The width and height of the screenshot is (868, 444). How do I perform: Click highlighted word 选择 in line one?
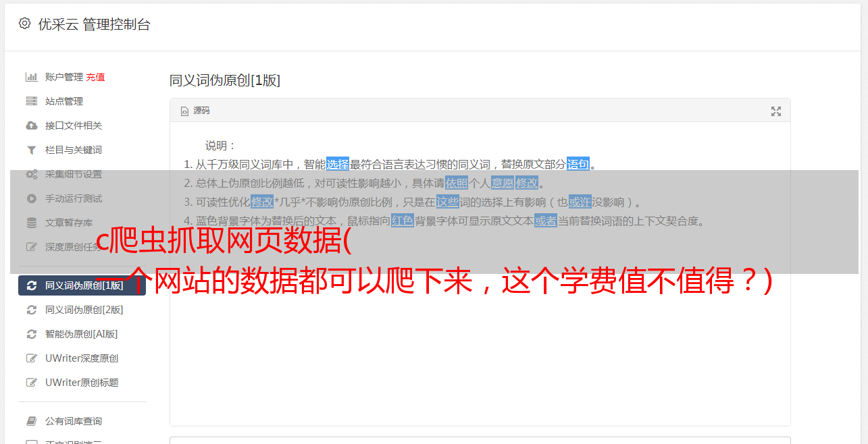pos(338,164)
